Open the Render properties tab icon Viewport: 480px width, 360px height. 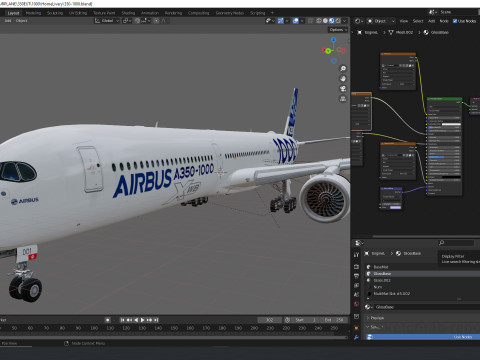coord(356,267)
